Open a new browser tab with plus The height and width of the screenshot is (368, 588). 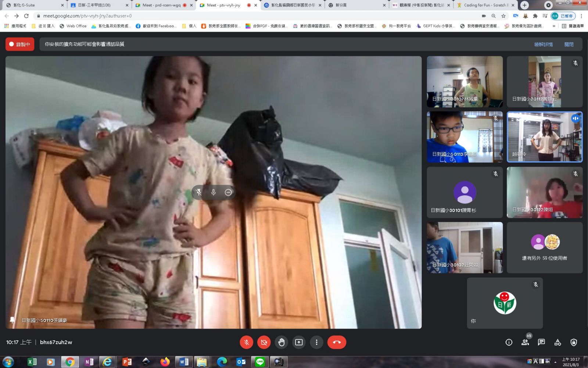click(524, 5)
